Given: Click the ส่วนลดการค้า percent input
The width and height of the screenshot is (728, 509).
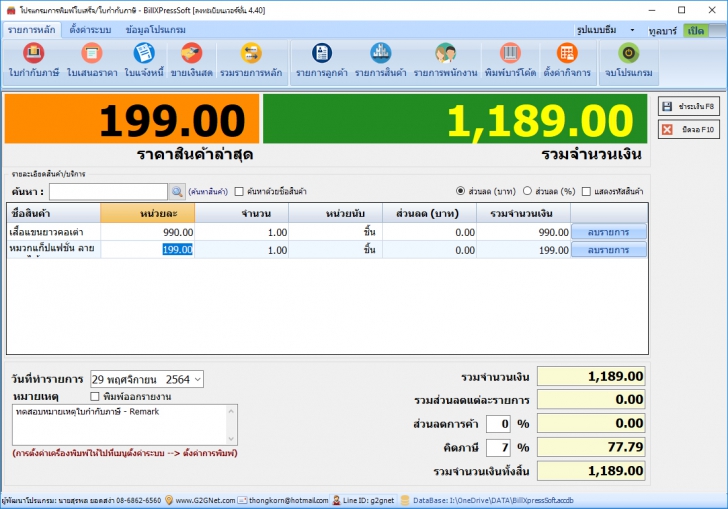Looking at the screenshot, I should 499,424.
